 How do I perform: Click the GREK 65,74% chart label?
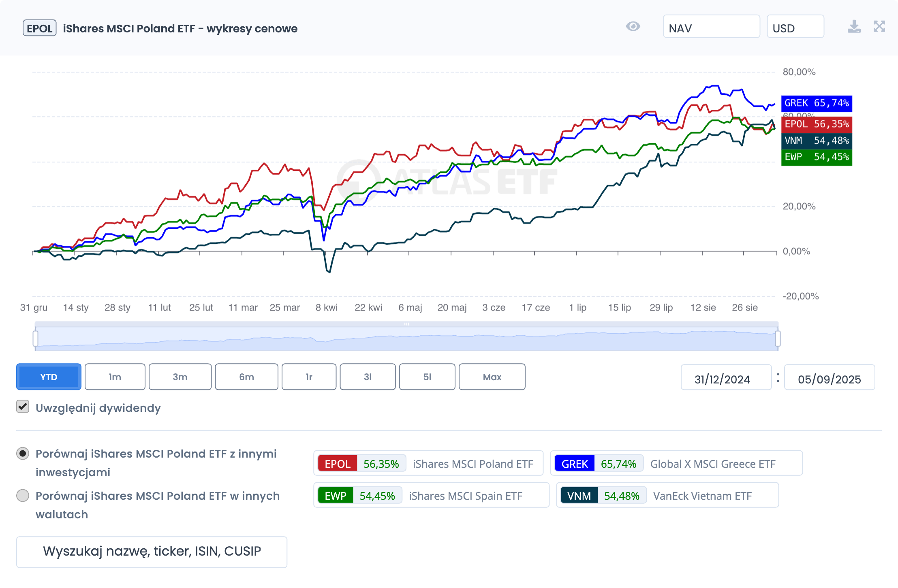[816, 103]
